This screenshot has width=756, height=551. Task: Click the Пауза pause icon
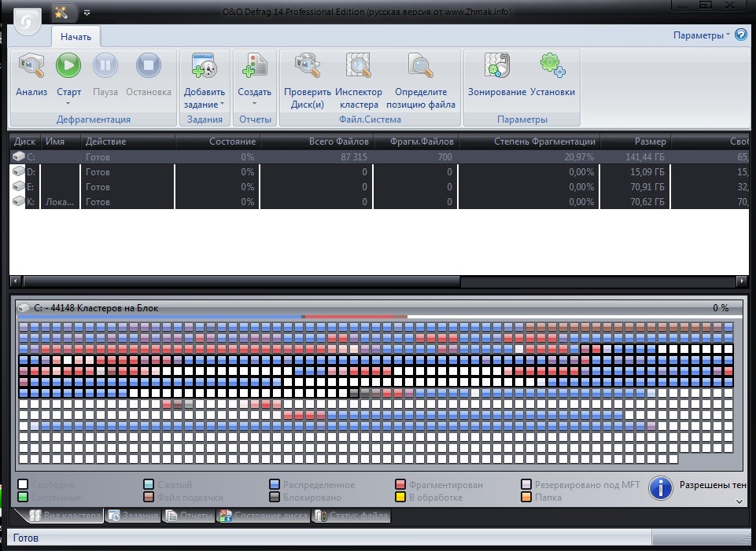coord(105,65)
